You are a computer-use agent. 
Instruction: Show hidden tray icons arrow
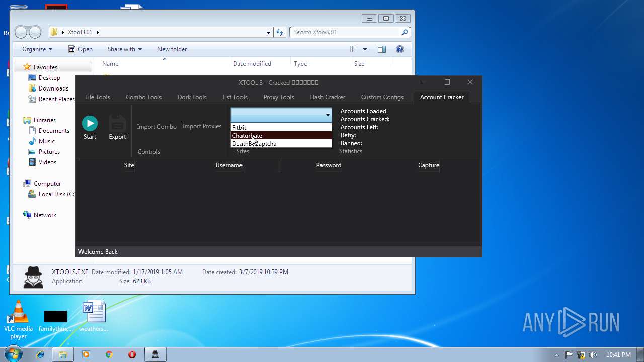tap(556, 355)
